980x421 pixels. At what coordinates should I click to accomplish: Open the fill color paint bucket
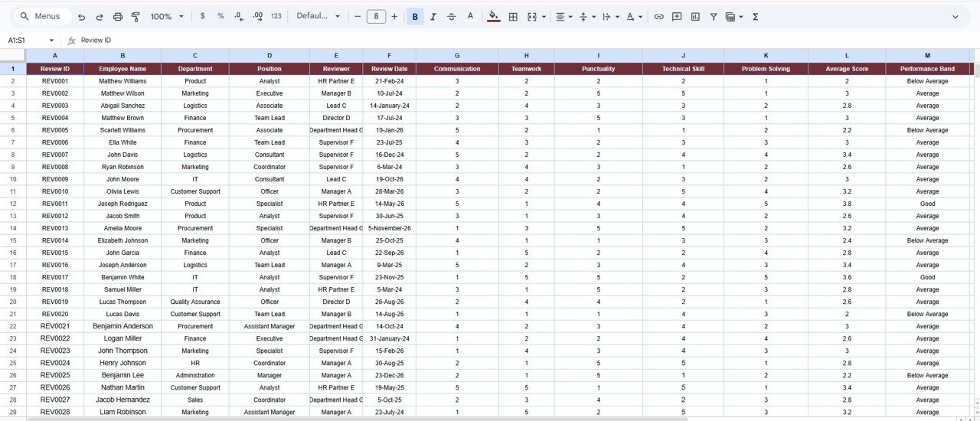coord(494,16)
